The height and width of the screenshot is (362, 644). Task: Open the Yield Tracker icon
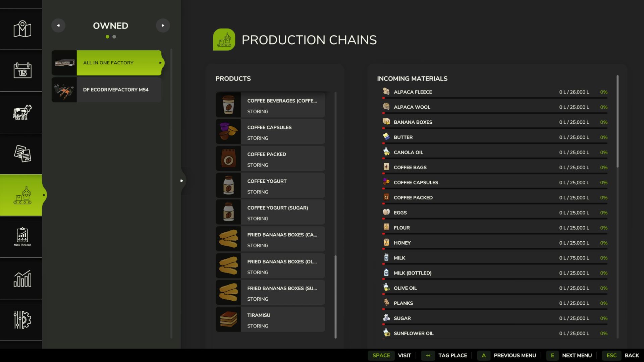(22, 237)
